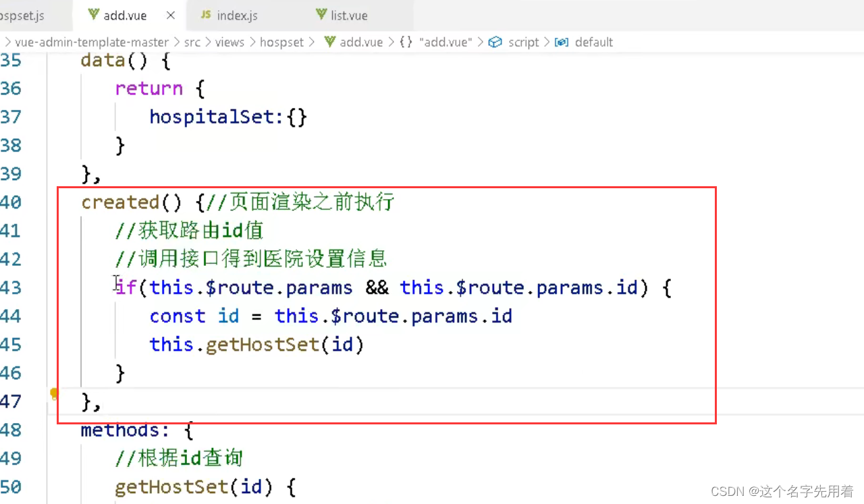This screenshot has width=864, height=504.
Task: Select the hospset breadcrumb folder
Action: (x=281, y=42)
